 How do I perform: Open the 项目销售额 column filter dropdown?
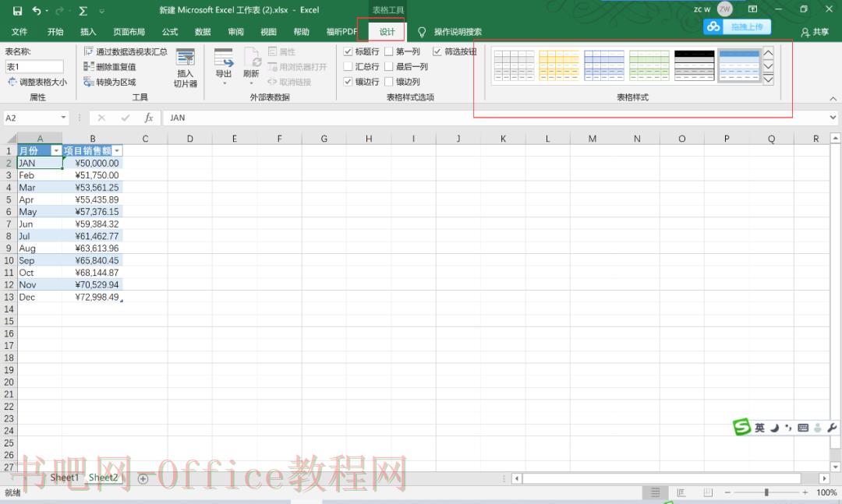(x=116, y=151)
